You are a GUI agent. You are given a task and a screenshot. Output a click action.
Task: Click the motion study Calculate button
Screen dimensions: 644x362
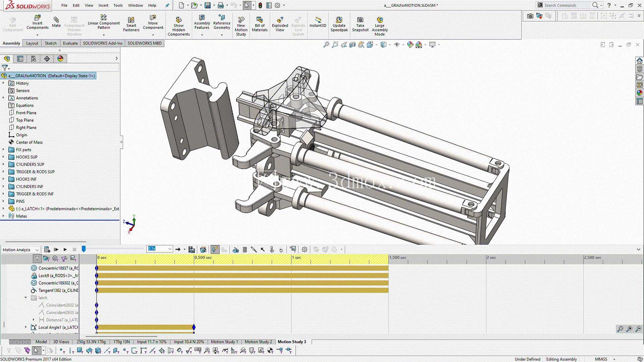click(47, 249)
